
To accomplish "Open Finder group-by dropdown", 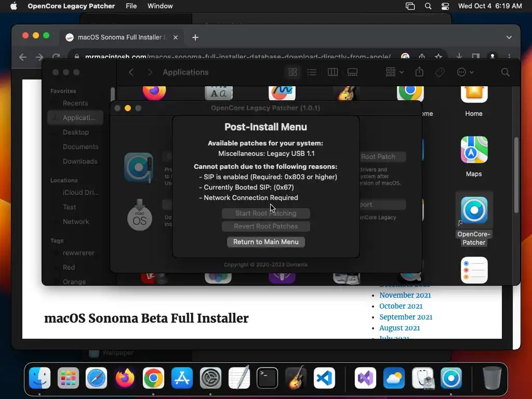I will pyautogui.click(x=394, y=72).
